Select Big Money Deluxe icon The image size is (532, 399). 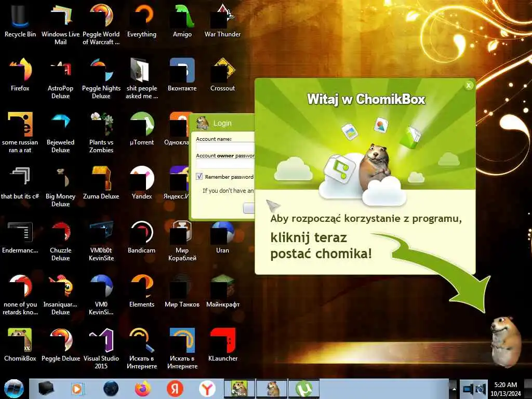pyautogui.click(x=60, y=186)
